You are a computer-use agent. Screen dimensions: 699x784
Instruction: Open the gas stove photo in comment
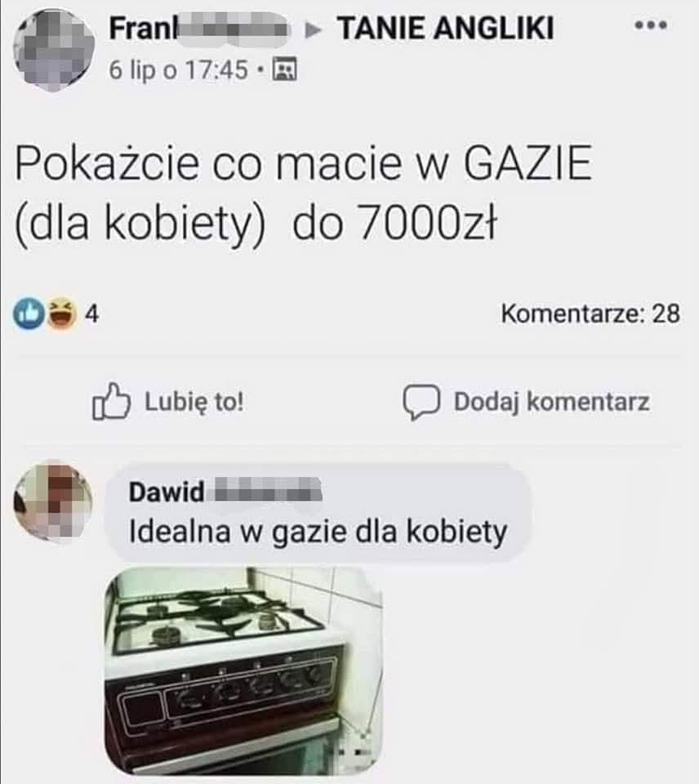coord(243,670)
